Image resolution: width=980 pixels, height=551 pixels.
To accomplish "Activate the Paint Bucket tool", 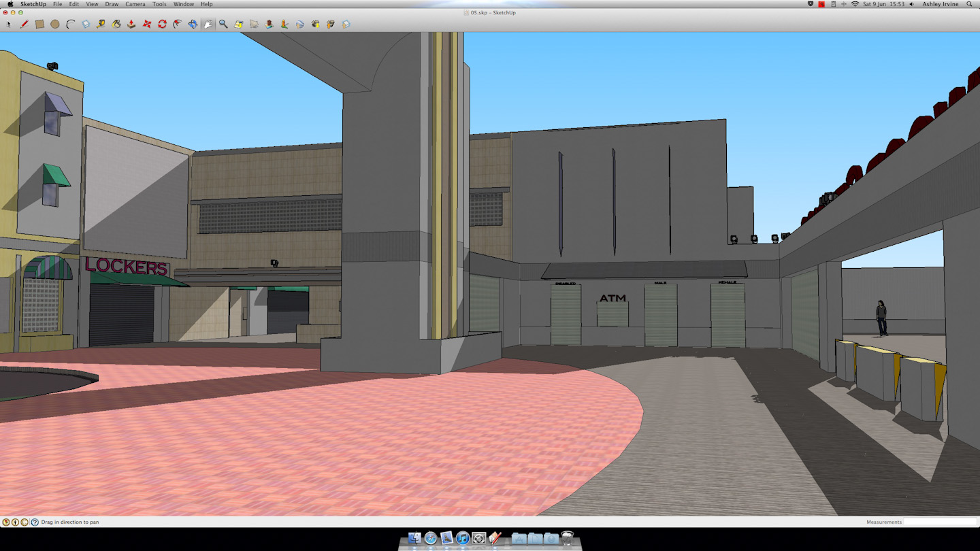I will pos(116,24).
